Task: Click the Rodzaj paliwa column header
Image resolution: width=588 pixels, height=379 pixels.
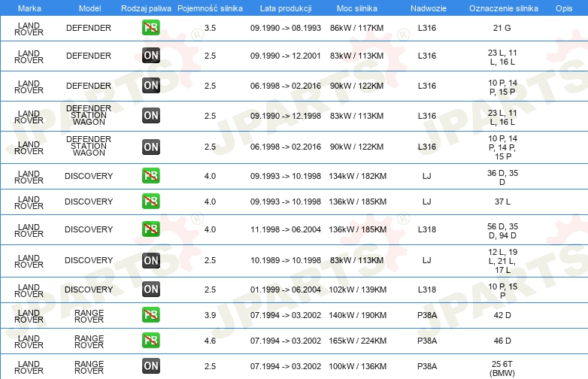Action: click(x=146, y=8)
